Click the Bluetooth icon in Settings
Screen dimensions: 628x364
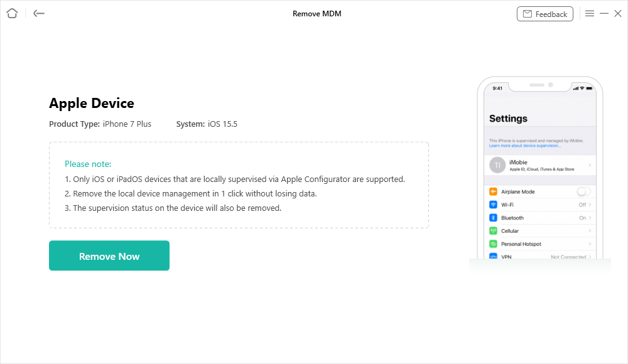(494, 218)
